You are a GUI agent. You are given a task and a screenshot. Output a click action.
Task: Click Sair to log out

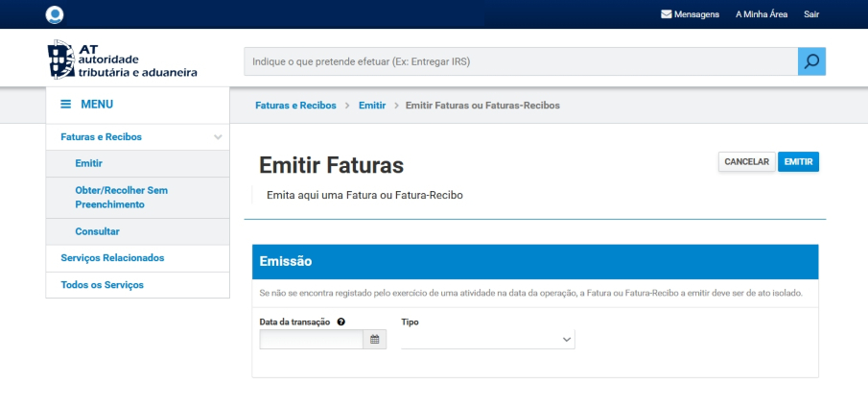point(811,14)
